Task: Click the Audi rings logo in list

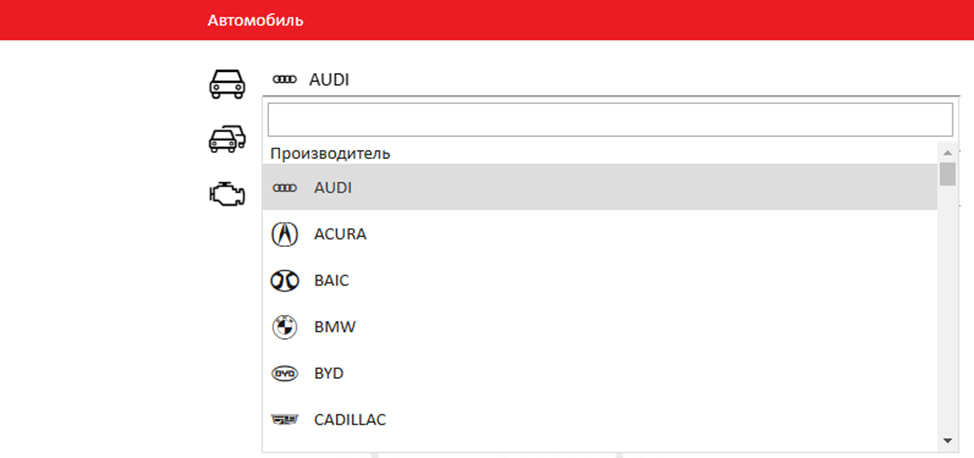Action: coord(285,188)
